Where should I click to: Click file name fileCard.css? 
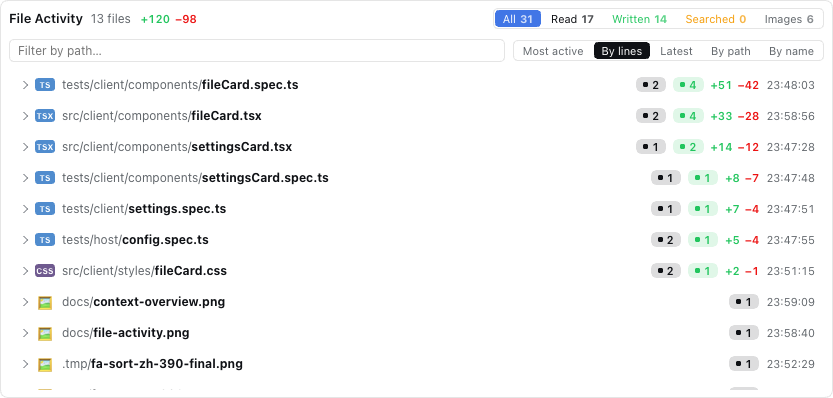pos(191,271)
